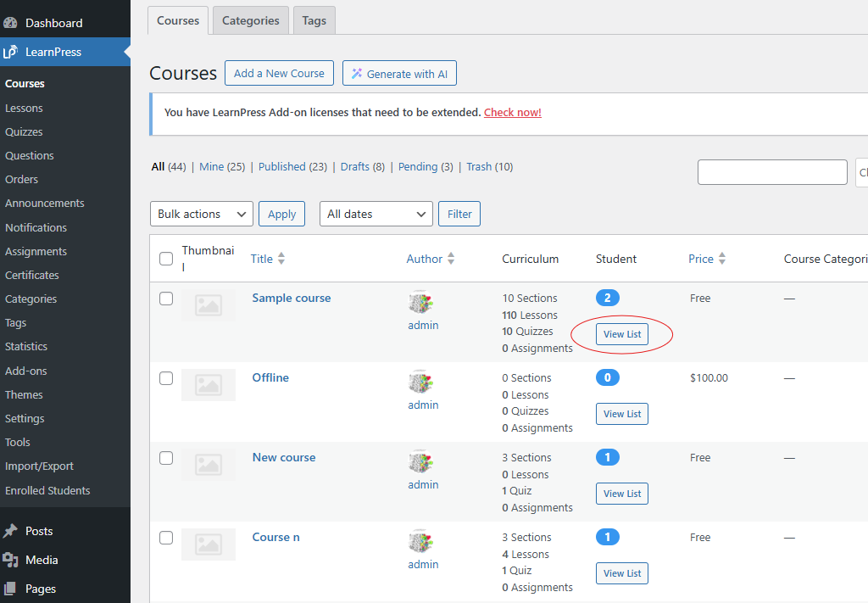Toggle the select-all courses checkbox
Screen dimensions: 868x603
click(x=166, y=259)
